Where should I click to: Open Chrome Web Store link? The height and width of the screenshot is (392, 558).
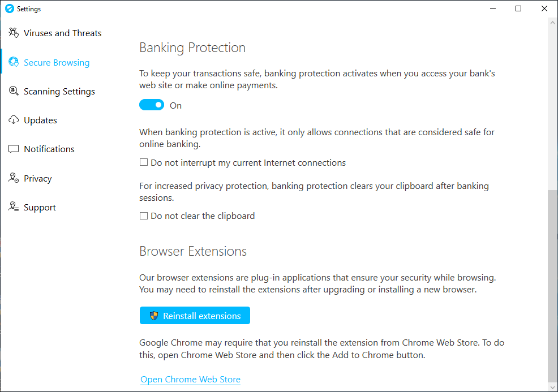[x=190, y=380]
